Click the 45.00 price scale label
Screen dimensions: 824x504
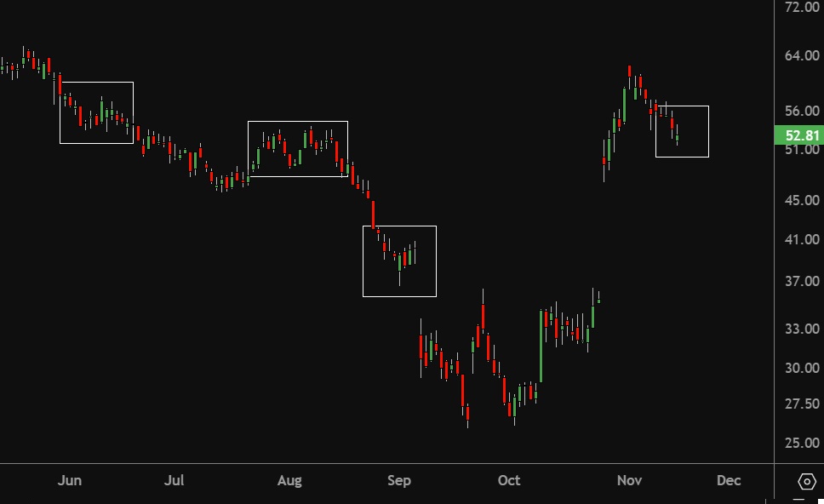click(x=803, y=200)
